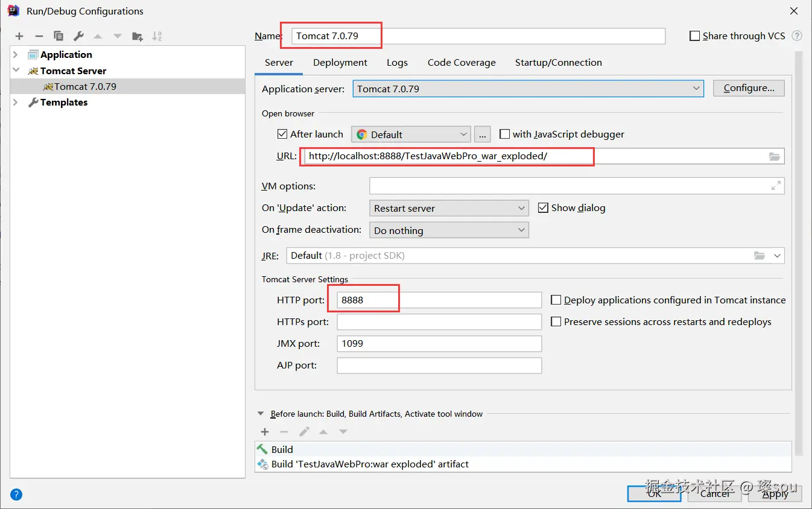This screenshot has height=509, width=812.
Task: Collapse the Tomcat Server tree node
Action: tap(16, 71)
